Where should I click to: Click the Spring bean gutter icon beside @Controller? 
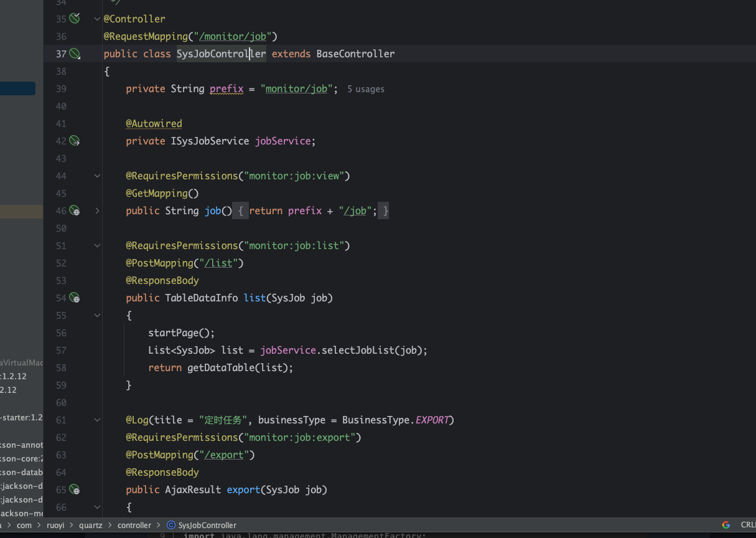click(x=75, y=19)
